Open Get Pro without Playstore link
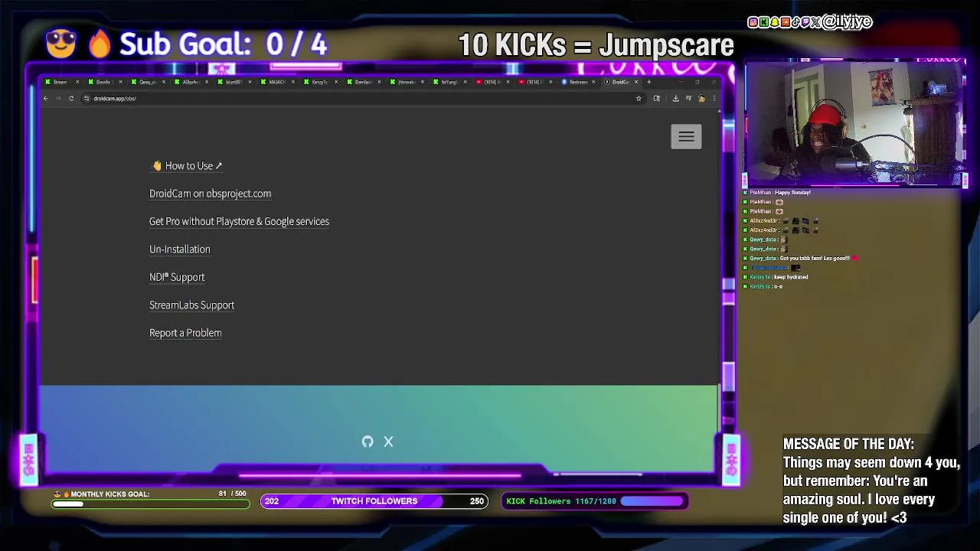980x551 pixels. pyautogui.click(x=239, y=221)
